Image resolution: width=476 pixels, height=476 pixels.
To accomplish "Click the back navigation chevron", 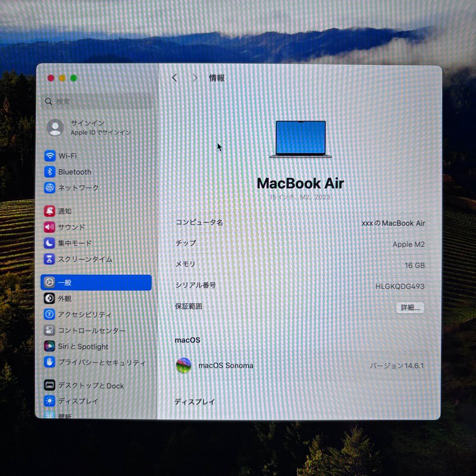I will coord(175,78).
